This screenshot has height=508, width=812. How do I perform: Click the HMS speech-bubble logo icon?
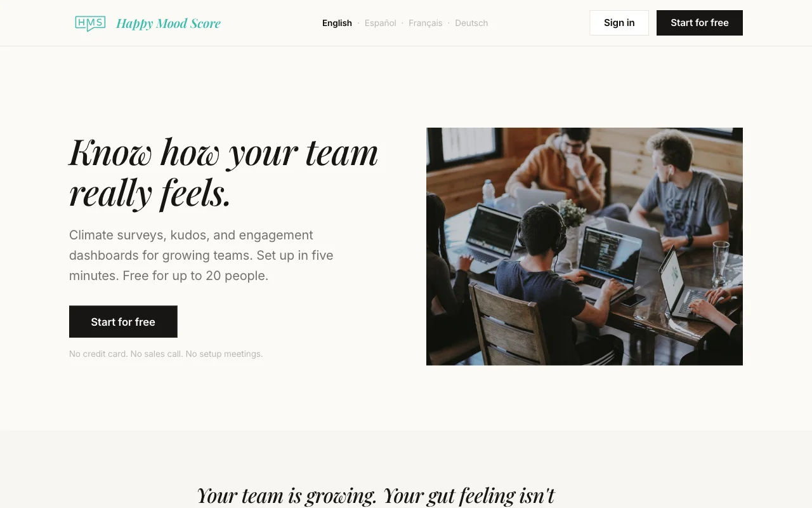point(90,23)
